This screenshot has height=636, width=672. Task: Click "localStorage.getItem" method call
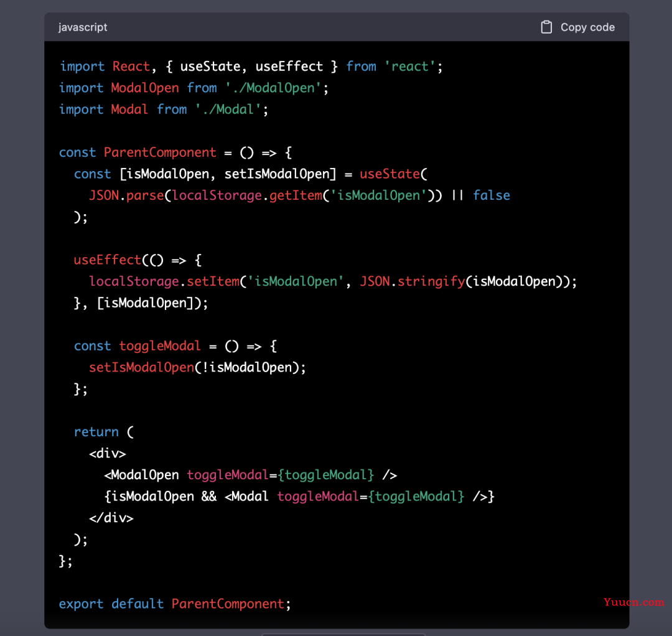pyautogui.click(x=247, y=195)
